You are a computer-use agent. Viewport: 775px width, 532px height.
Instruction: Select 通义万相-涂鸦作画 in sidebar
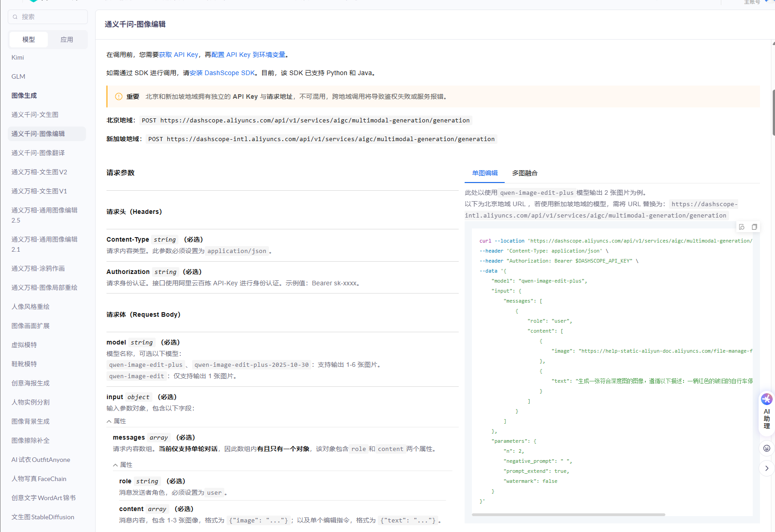pos(38,269)
